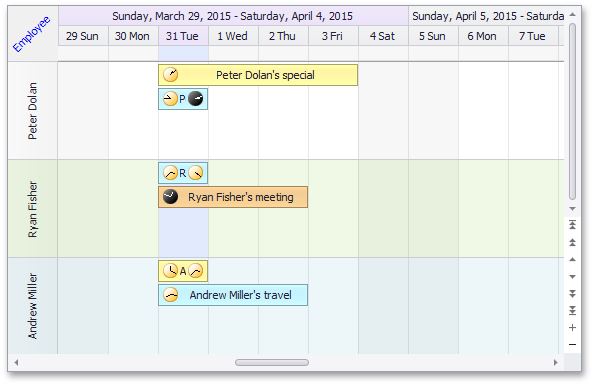Select the Ryan Fisher resource header
Viewport: 595px width, 387px height.
click(33, 209)
